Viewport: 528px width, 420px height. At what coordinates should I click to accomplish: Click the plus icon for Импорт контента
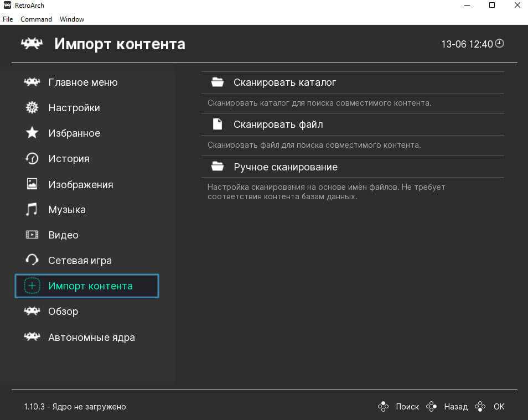(x=32, y=286)
